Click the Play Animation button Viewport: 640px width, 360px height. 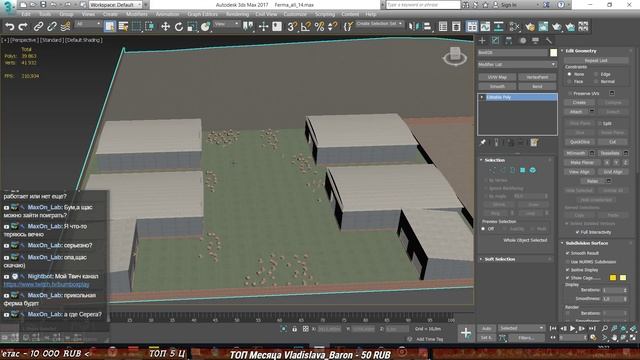tap(572, 328)
